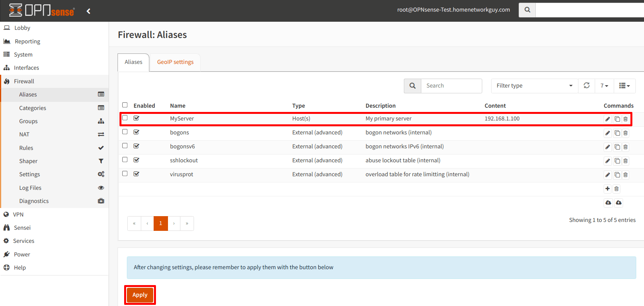Click the clone icon for bogons alias
The width and height of the screenshot is (644, 306).
pos(617,133)
